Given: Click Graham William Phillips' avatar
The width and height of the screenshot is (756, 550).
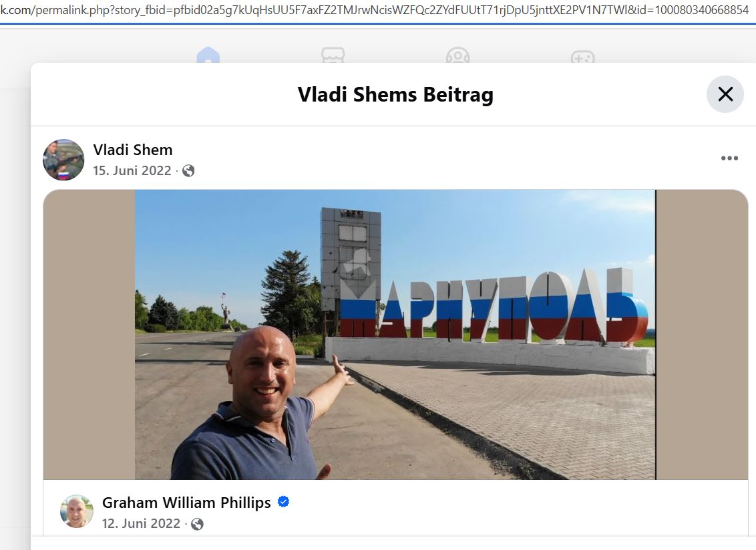Looking at the screenshot, I should click(77, 511).
